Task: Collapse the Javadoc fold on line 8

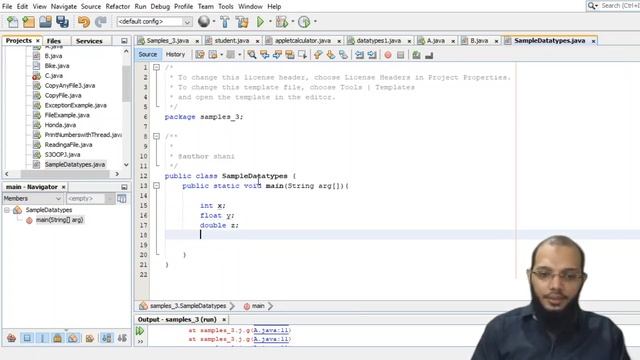Action: (156, 136)
